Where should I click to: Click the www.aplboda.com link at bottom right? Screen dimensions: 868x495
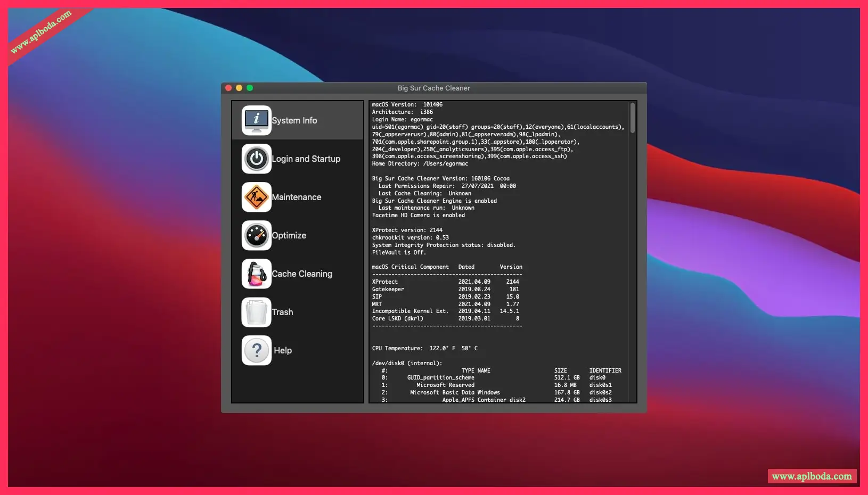click(812, 476)
